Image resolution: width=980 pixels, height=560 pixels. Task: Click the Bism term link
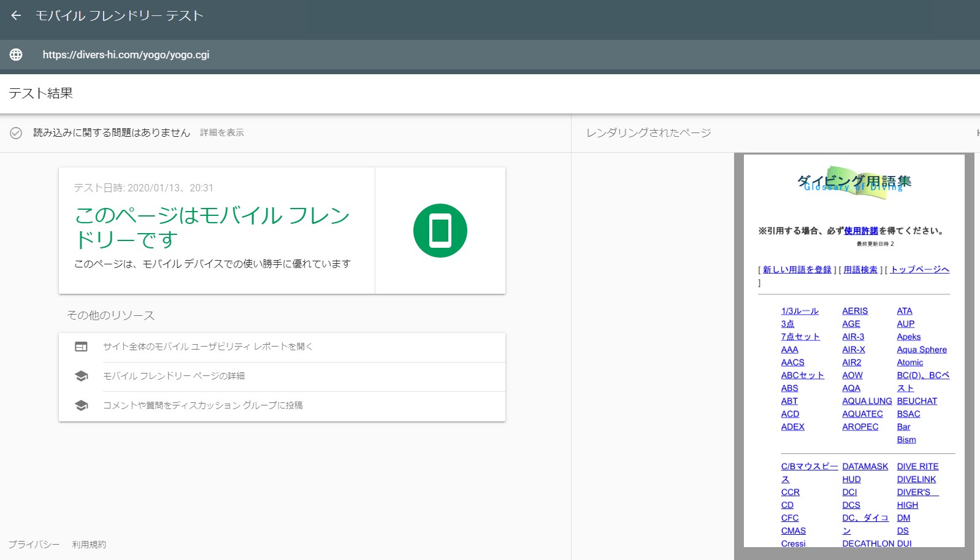(906, 440)
